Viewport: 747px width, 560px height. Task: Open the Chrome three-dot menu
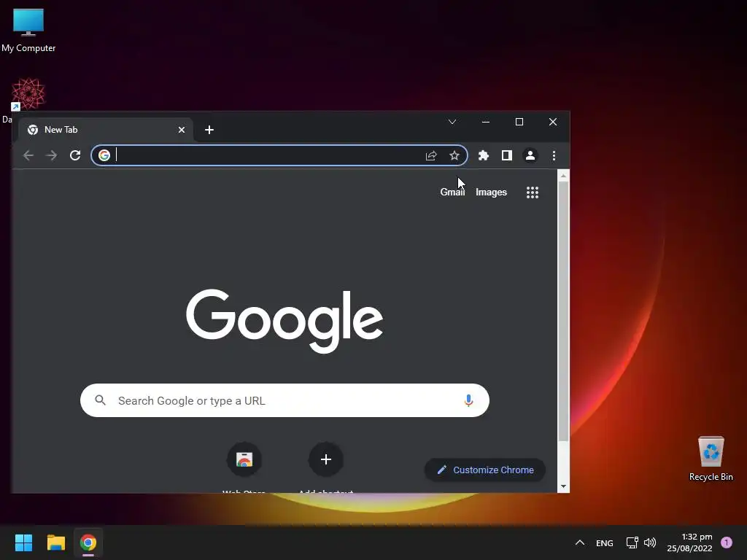click(x=554, y=155)
